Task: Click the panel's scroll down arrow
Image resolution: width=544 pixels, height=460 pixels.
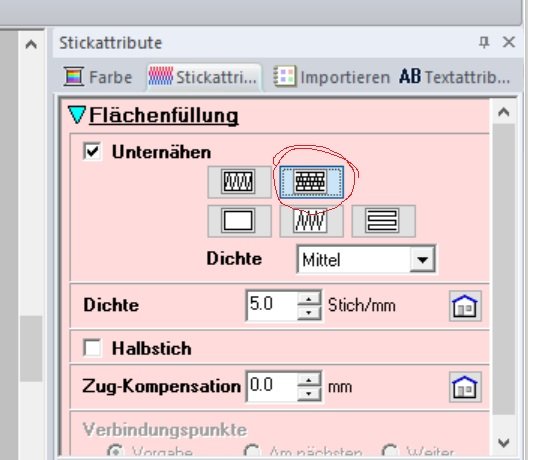Action: [503, 443]
